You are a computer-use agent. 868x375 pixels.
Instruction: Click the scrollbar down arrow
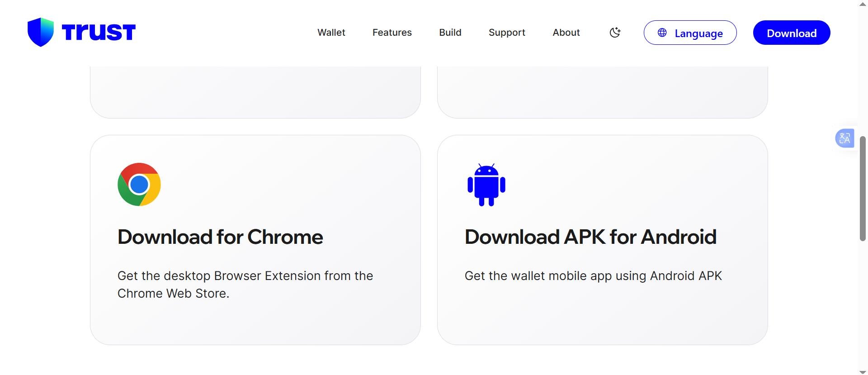pyautogui.click(x=863, y=372)
